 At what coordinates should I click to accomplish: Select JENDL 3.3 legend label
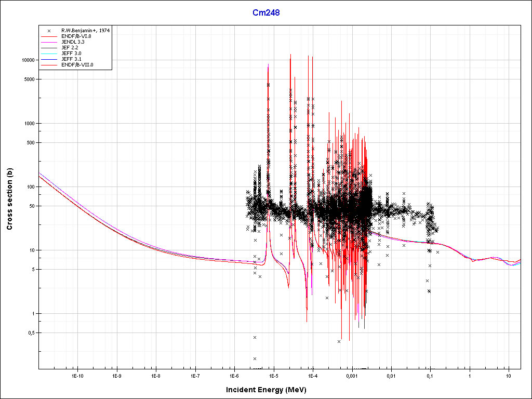pyautogui.click(x=73, y=42)
